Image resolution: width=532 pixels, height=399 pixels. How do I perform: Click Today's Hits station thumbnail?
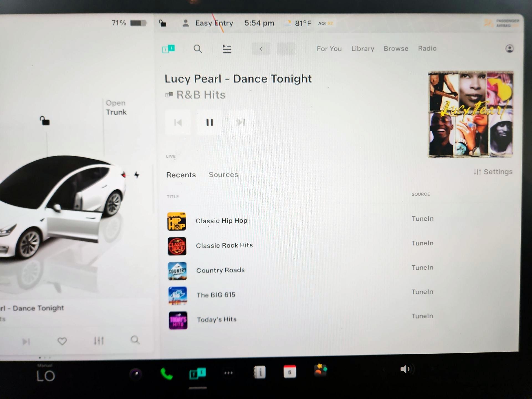coord(178,320)
